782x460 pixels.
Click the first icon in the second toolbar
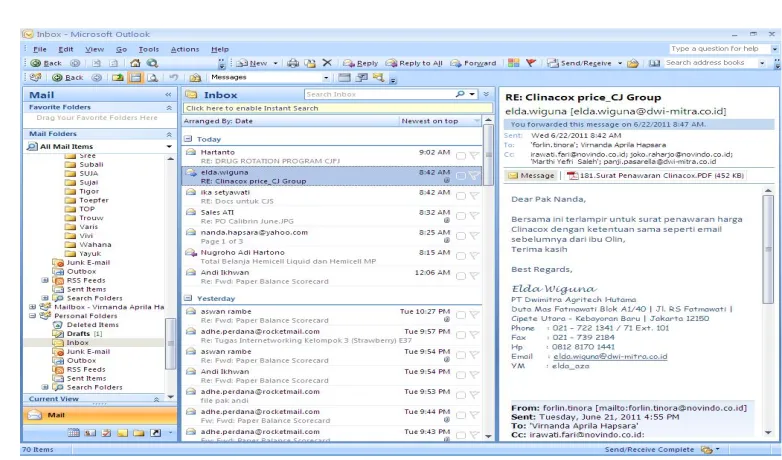(35, 77)
